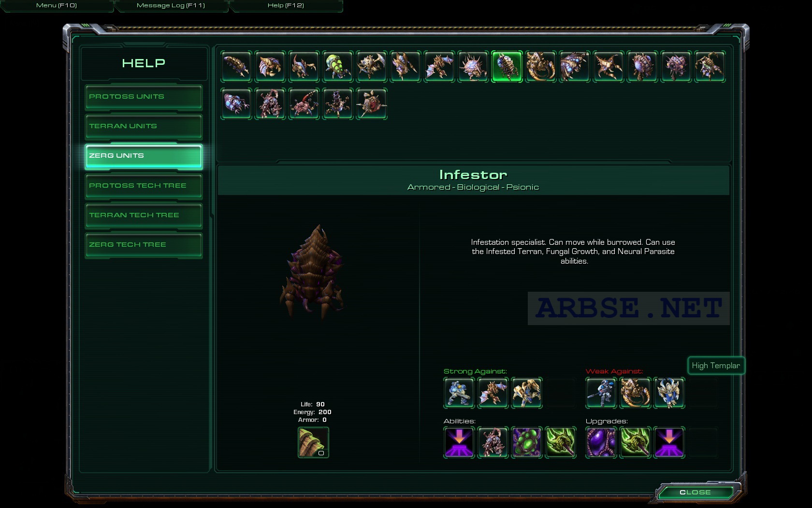Select the Ultralisk icon in unit grid
The width and height of the screenshot is (812, 508).
pos(541,66)
